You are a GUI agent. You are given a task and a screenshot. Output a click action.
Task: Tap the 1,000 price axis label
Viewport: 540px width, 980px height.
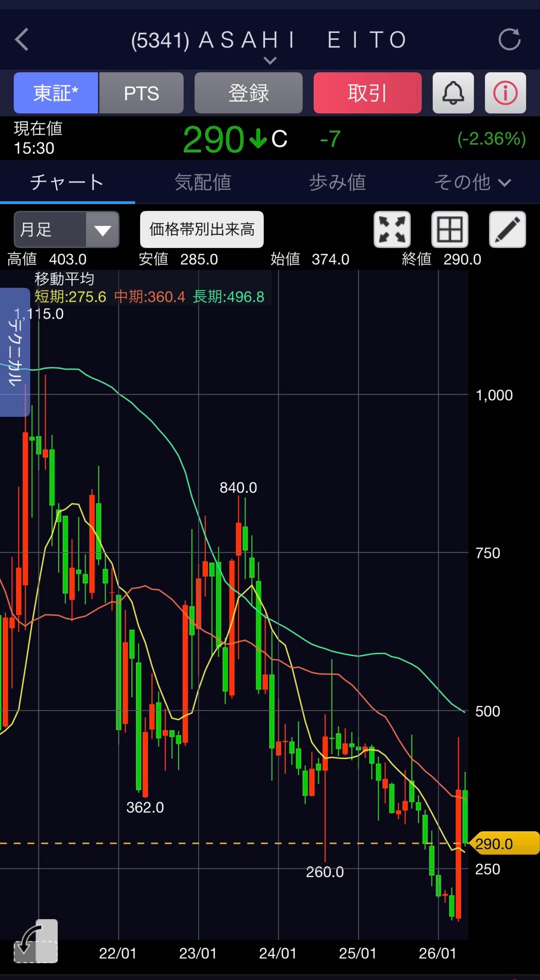point(494,395)
